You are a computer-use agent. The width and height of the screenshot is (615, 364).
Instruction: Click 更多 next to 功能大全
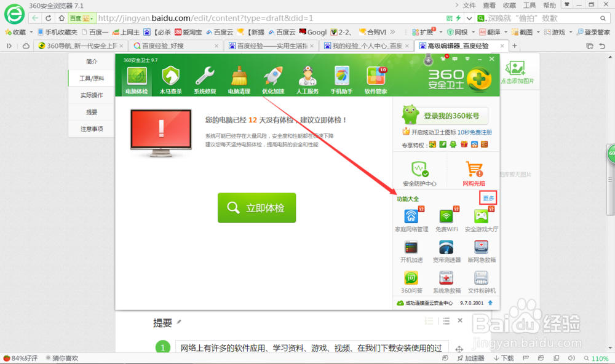pos(488,198)
